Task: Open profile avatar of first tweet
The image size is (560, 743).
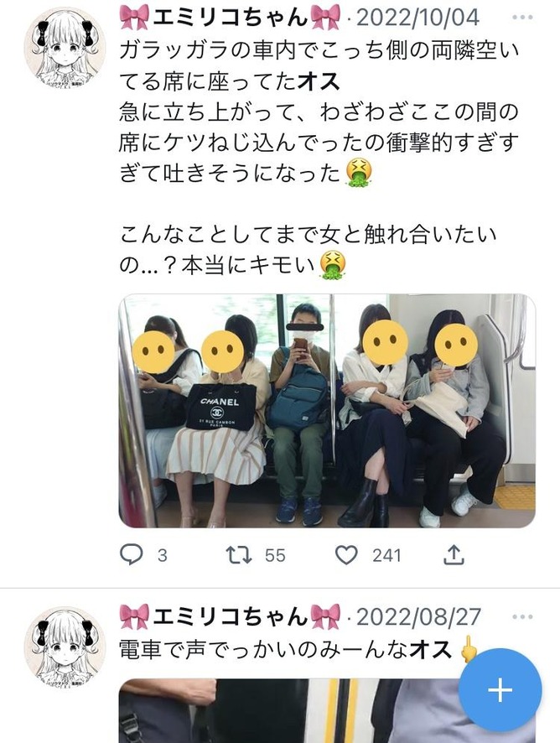Action: tap(65, 48)
